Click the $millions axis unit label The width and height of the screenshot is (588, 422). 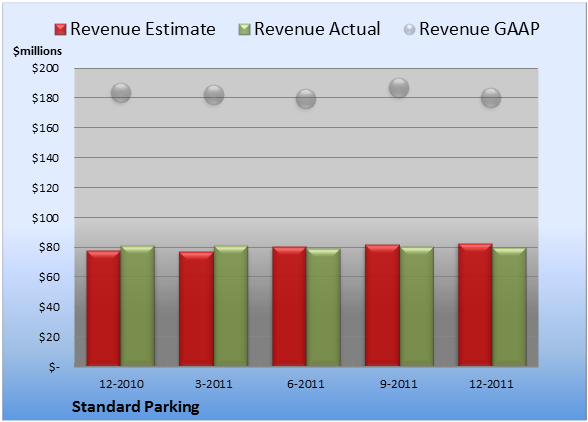[x=38, y=51]
